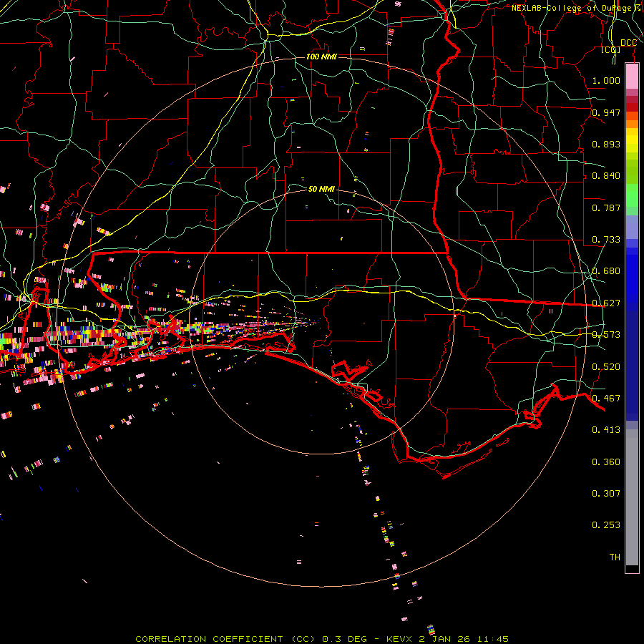Click the 0.307 scale value
Viewport: 644px width, 644px height.
pos(606,494)
